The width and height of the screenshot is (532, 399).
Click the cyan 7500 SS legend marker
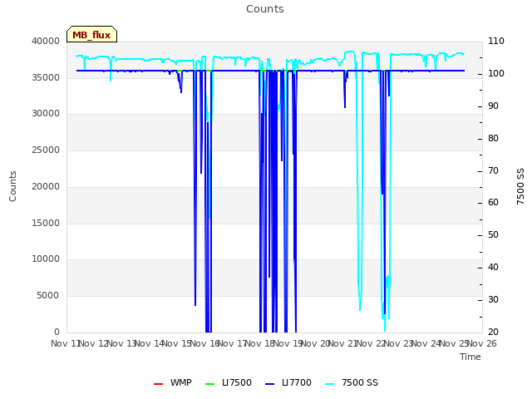tap(329, 384)
